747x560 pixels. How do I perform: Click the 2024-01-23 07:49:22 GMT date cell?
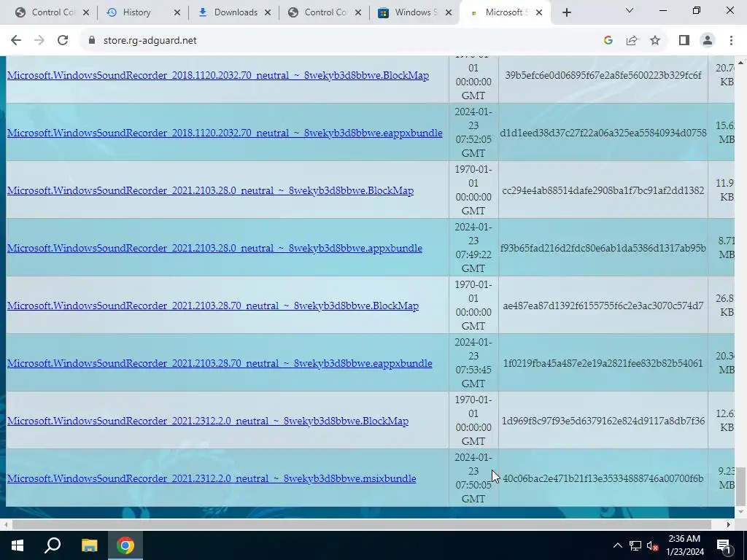point(473,248)
